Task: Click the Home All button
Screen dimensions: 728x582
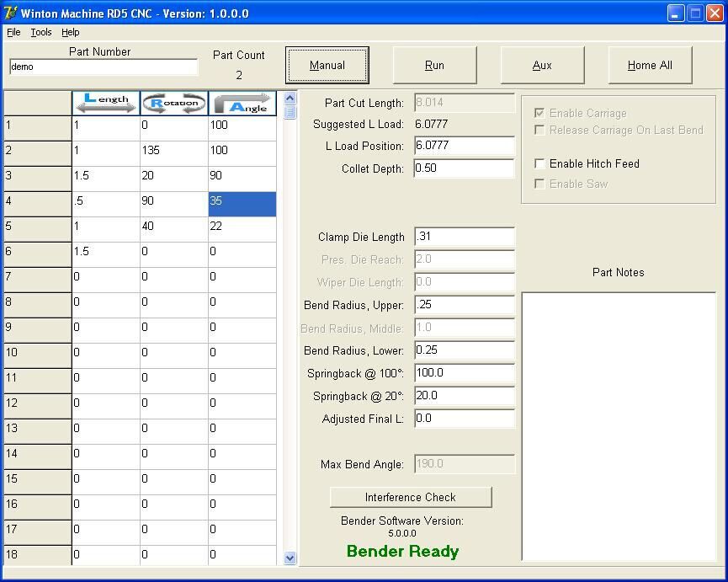Action: click(650, 65)
